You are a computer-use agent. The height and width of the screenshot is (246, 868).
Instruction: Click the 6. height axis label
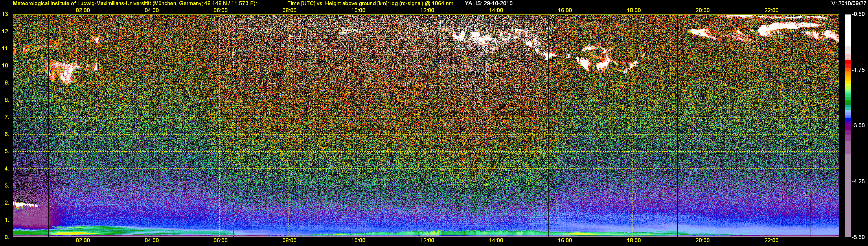tap(7, 134)
